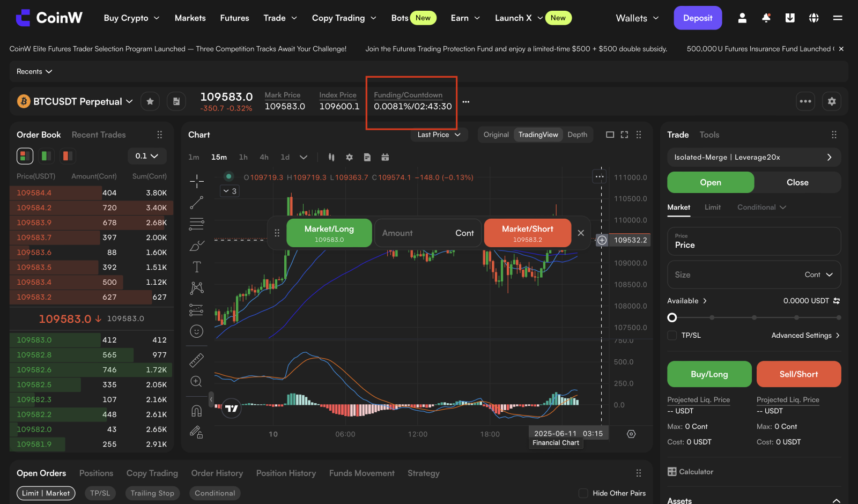Open Advanced Settings link
Viewport: 858px width, 504px height.
coord(805,335)
